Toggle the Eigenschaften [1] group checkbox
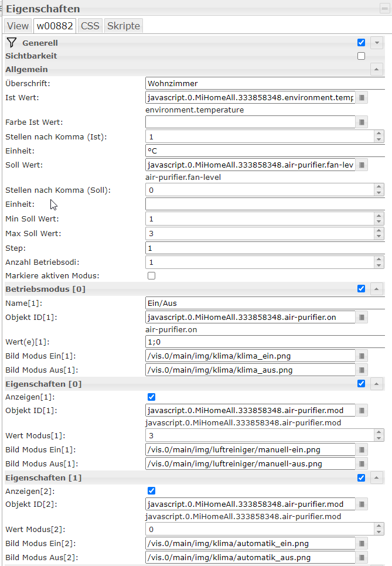The image size is (392, 566). (x=362, y=478)
